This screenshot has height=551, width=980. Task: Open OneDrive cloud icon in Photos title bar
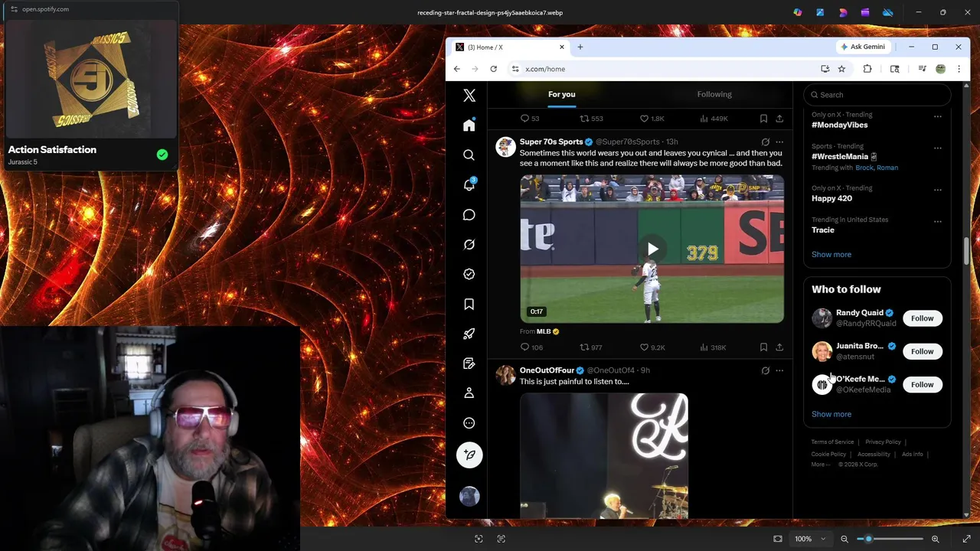[888, 12]
